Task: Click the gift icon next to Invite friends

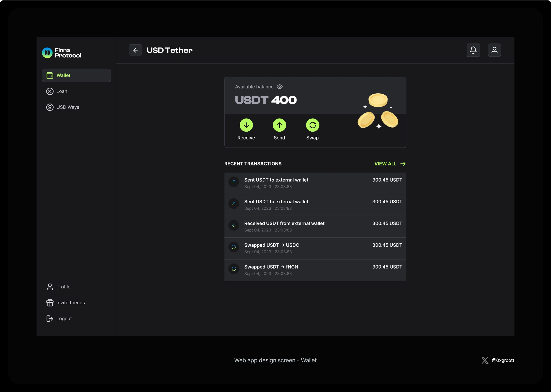Action: 50,302
